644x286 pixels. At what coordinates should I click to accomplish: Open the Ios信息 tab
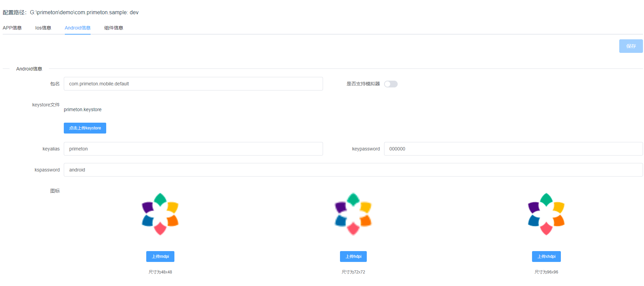[x=43, y=28]
